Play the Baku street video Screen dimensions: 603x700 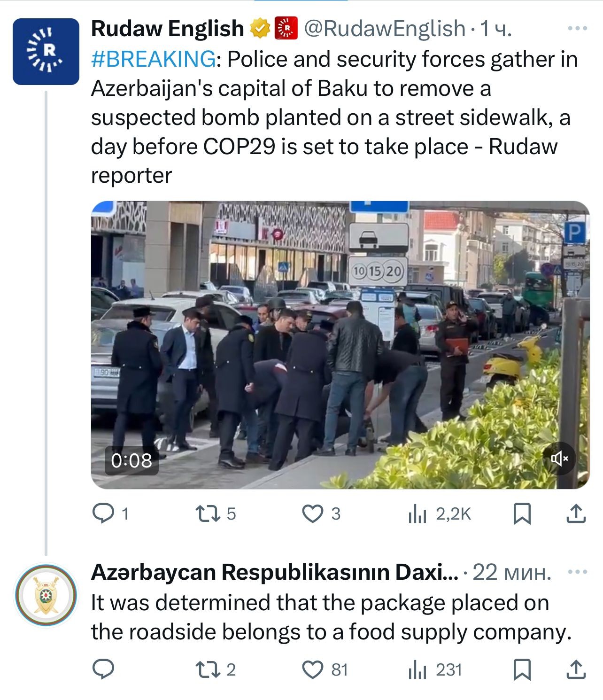tap(340, 345)
